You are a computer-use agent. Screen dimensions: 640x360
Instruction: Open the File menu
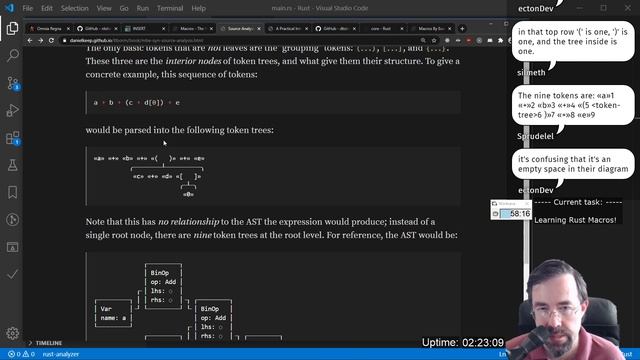28,8
